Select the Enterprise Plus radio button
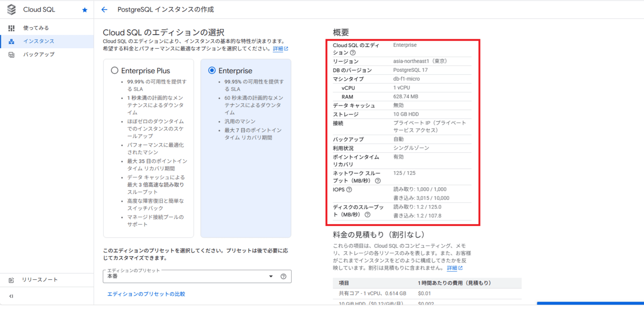The width and height of the screenshot is (644, 318). tap(115, 71)
